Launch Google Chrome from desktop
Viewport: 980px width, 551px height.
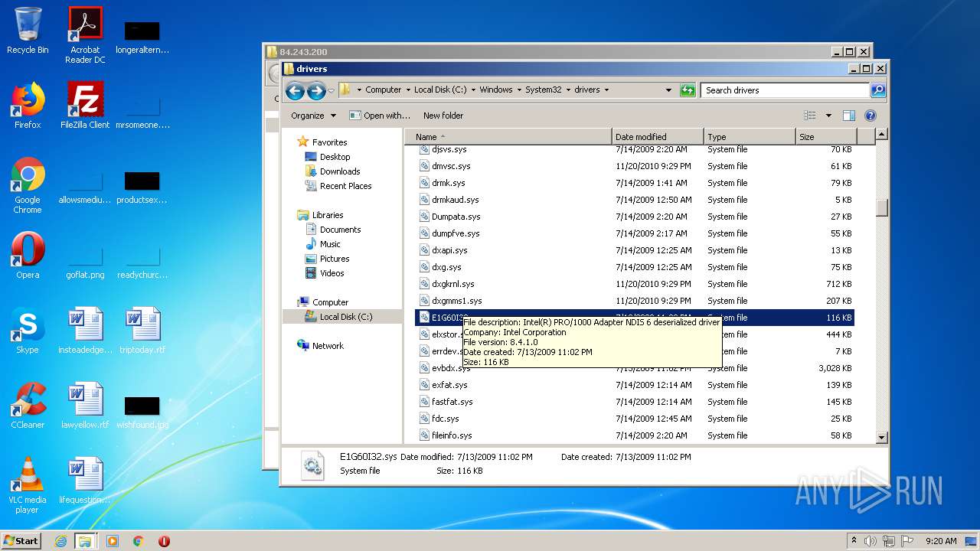pos(28,185)
